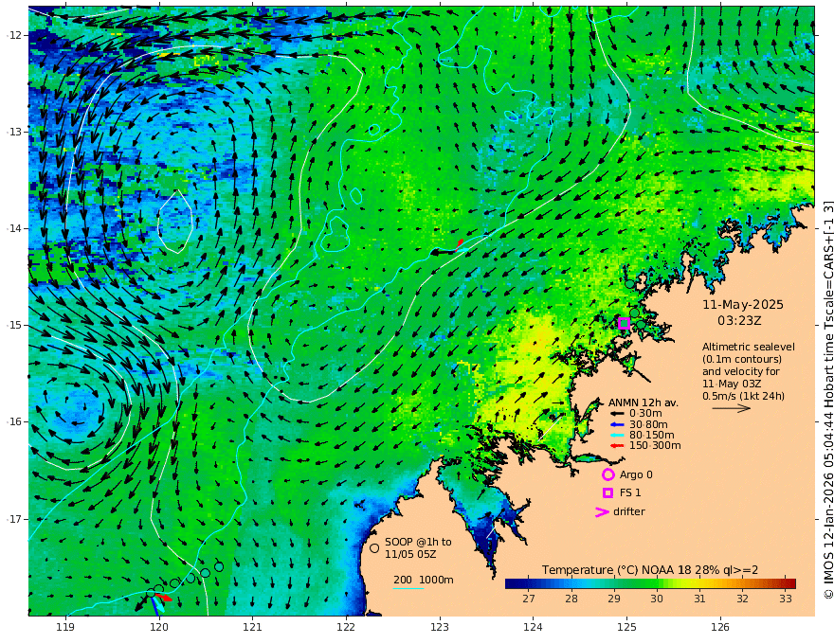Click the longitude axis label 126
Screen dimensions: 834x644
720,628
